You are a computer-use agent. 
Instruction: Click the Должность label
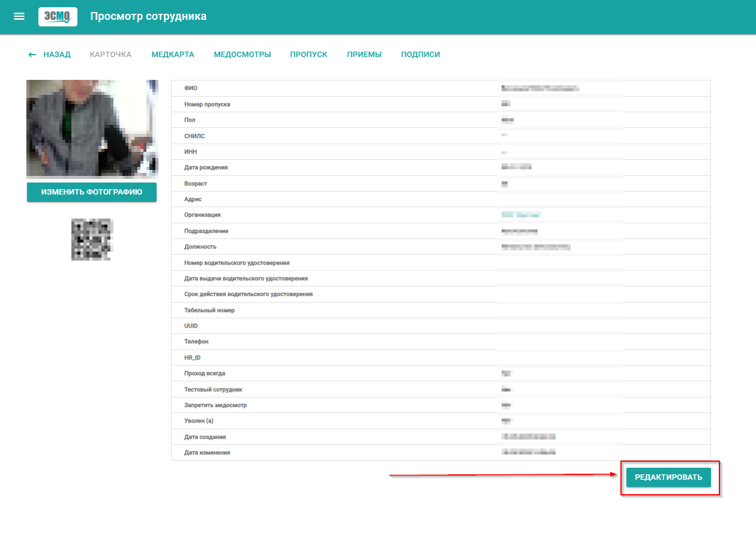point(200,247)
